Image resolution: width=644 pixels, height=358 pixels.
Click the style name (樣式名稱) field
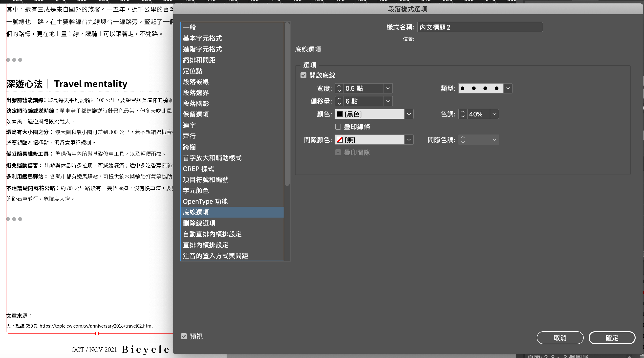[x=479, y=27]
